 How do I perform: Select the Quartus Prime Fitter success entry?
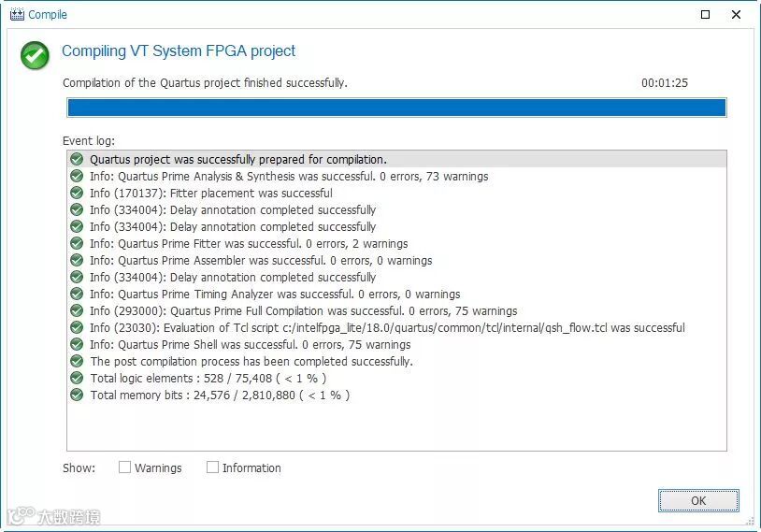coord(249,244)
